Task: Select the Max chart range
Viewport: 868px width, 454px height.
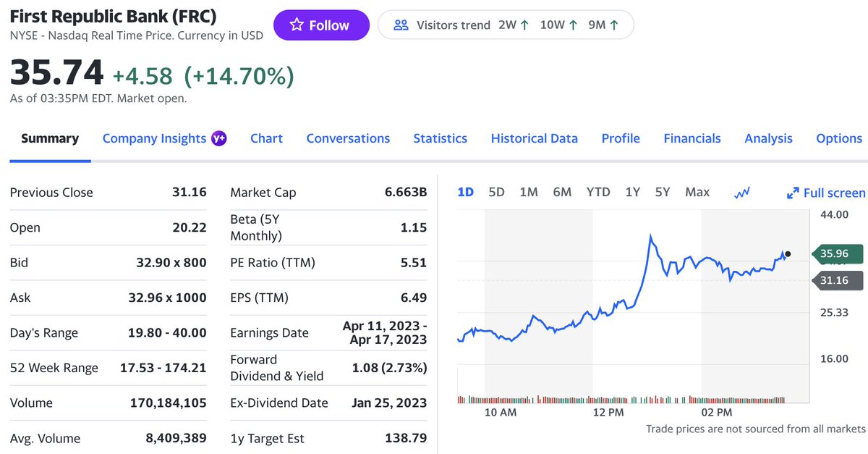Action: 697,192
